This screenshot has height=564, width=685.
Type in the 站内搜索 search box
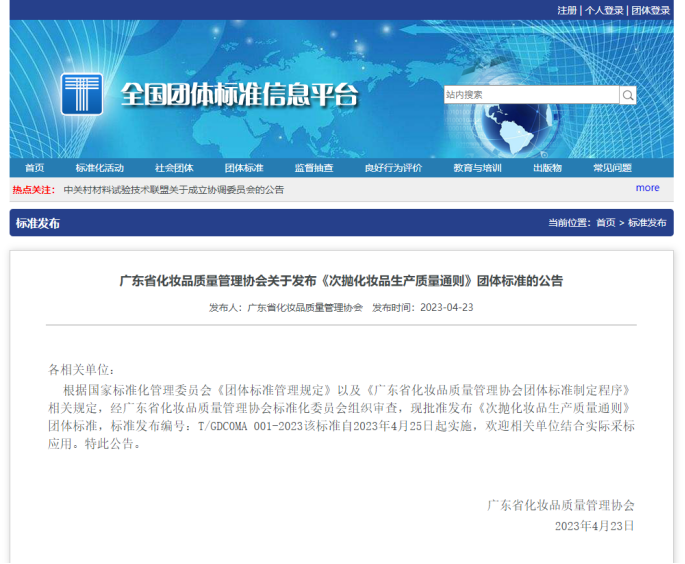[x=530, y=95]
